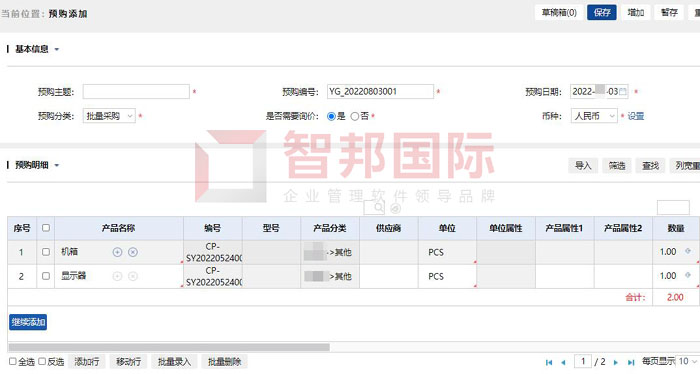Click the 增加 button

tap(636, 12)
